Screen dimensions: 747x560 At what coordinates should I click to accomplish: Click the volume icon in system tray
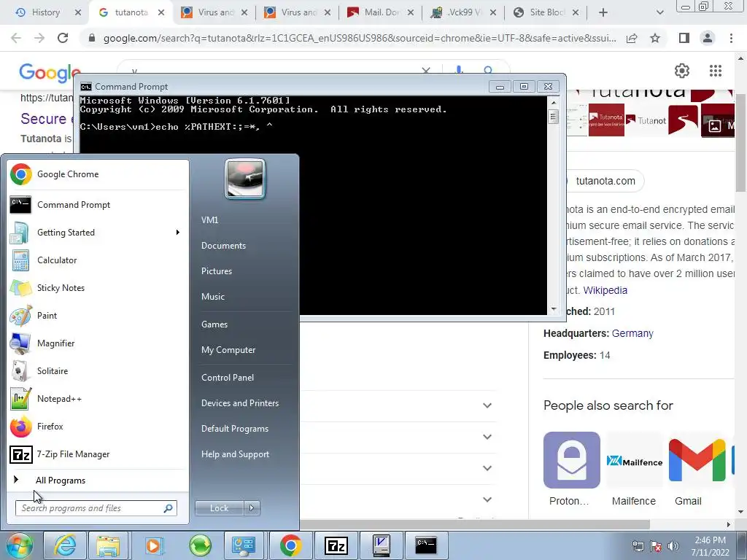coord(673,546)
